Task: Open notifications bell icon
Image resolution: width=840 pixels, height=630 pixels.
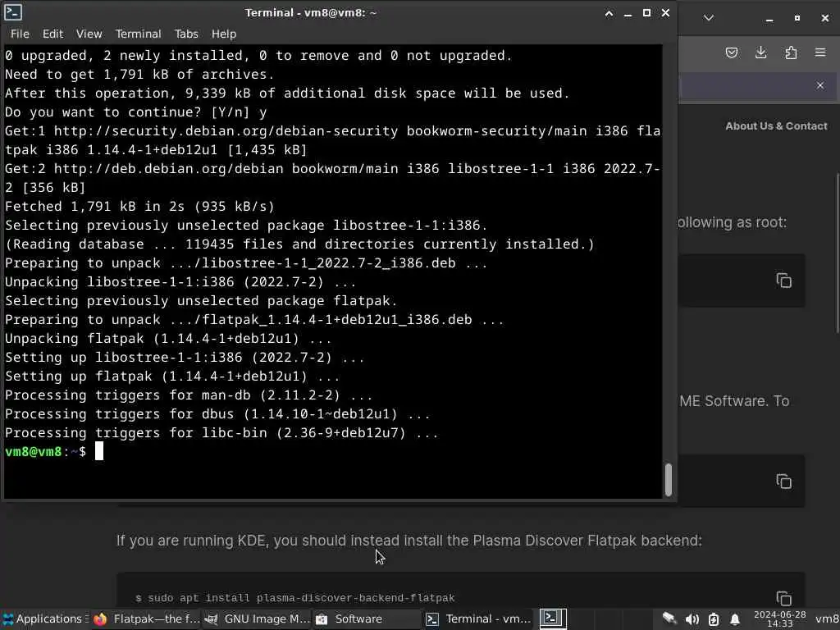Action: 735,619
